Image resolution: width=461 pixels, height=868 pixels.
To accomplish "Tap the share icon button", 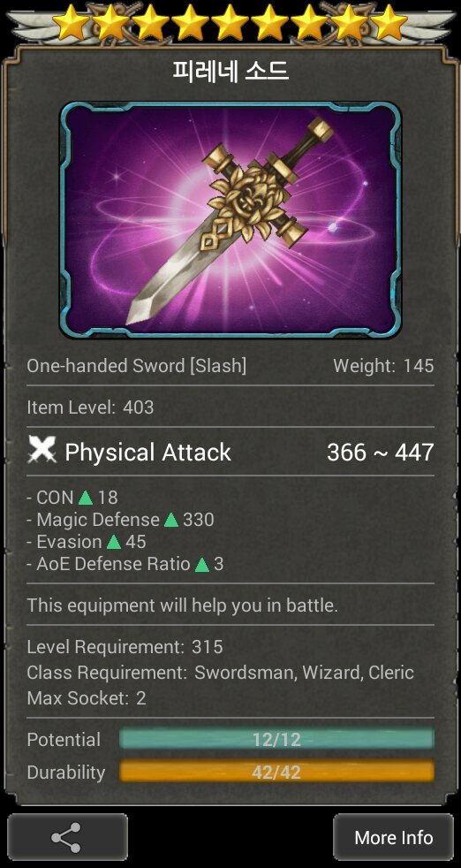I will tap(67, 838).
